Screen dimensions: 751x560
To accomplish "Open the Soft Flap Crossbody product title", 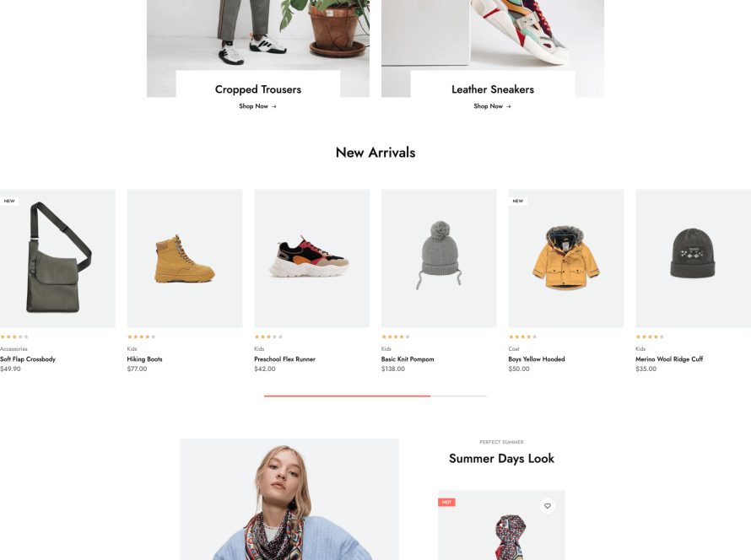I will point(28,359).
